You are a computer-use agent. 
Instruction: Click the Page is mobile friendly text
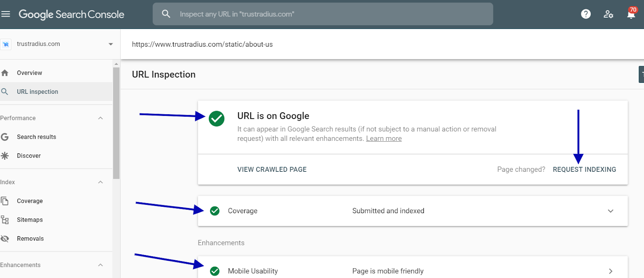tap(388, 271)
